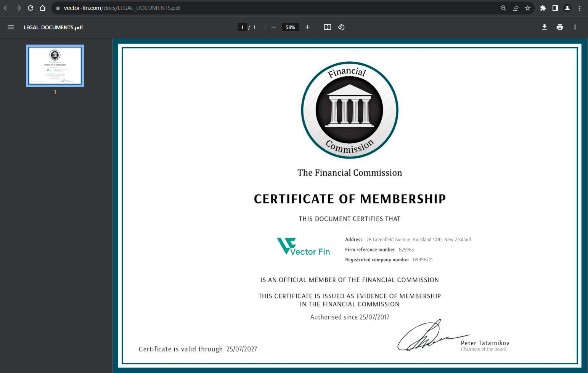Click the LEGAL_DOCUMENTS.pdf title
The width and height of the screenshot is (588, 373).
click(53, 27)
